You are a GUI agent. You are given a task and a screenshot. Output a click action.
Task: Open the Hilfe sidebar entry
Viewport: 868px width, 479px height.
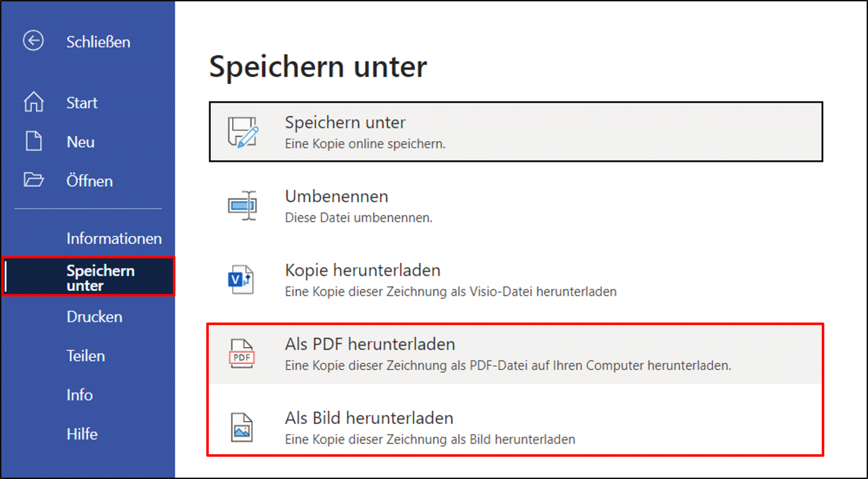click(82, 434)
